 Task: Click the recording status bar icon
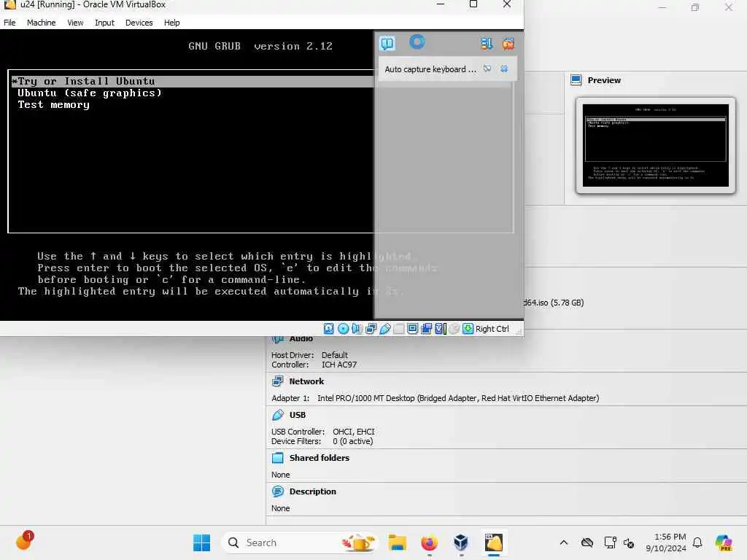pos(426,329)
